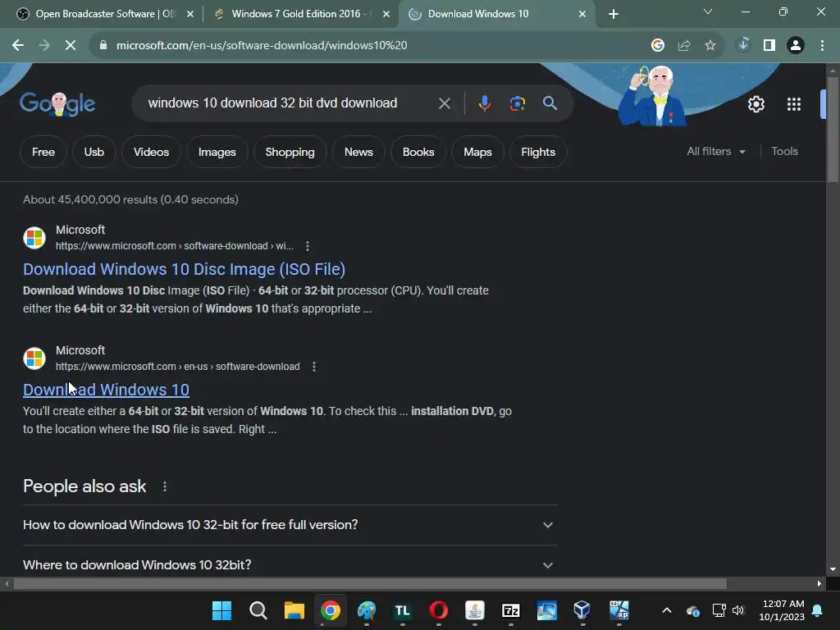
Task: Open Chrome from the taskbar
Action: coord(331,610)
